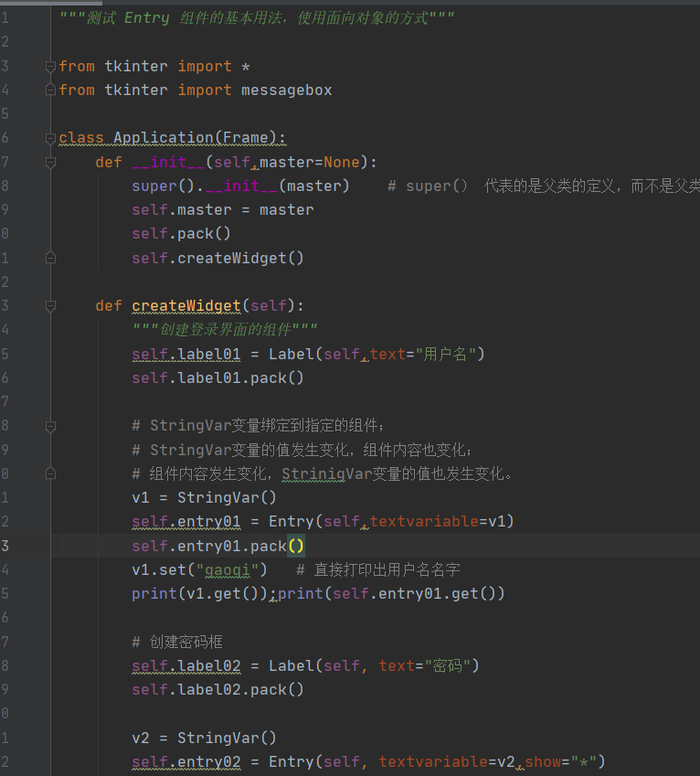Click 'print(self.entry01.get())' statement
Viewport: 700px width, 776px height.
[391, 594]
